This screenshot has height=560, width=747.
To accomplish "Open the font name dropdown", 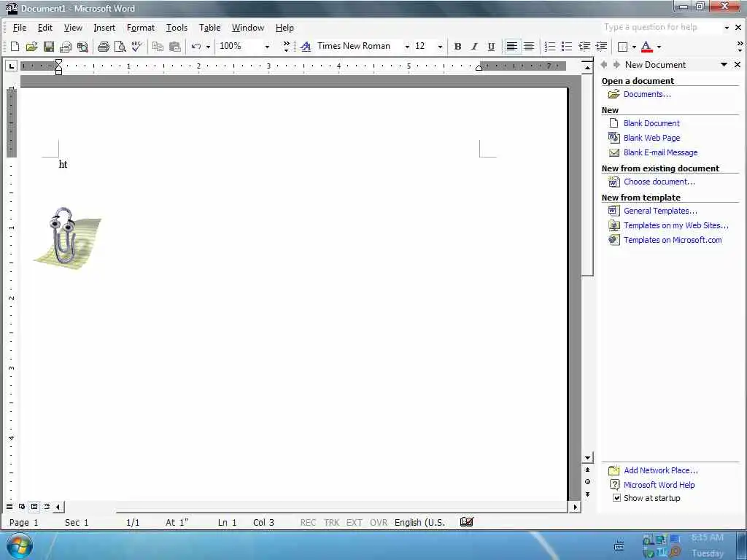I will 407,47.
